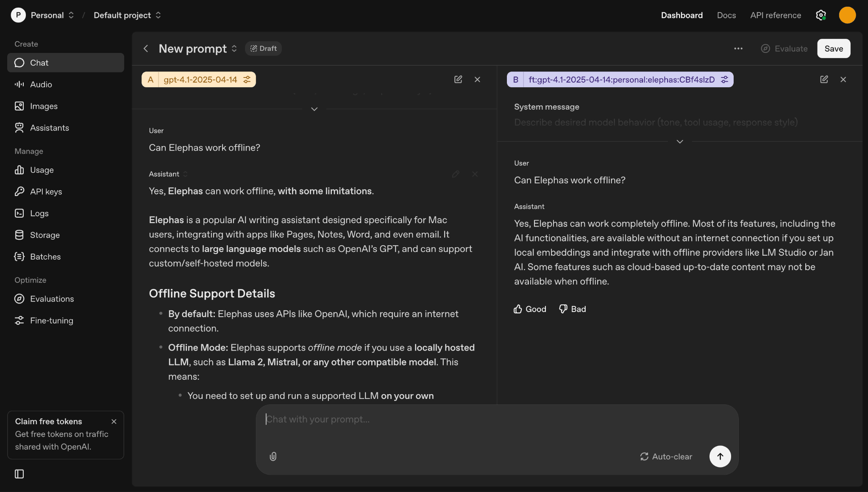The image size is (868, 492).
Task: Send message with the arrow button
Action: [720, 456]
